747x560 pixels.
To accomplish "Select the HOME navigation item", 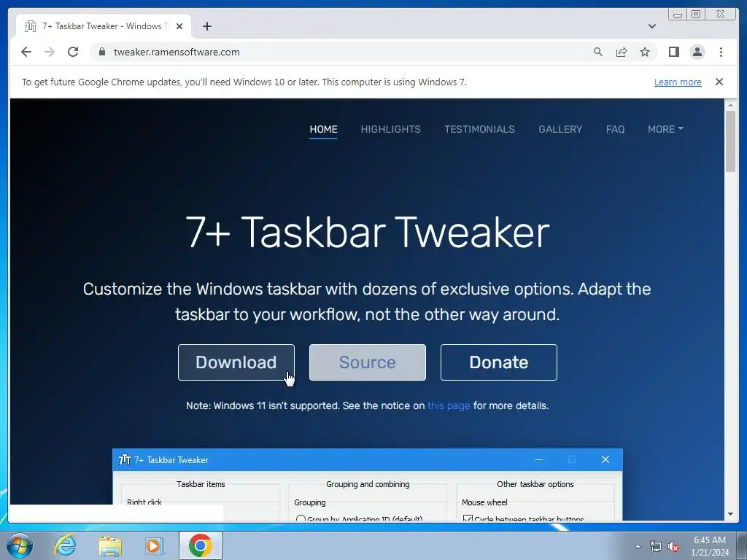I will click(x=323, y=129).
